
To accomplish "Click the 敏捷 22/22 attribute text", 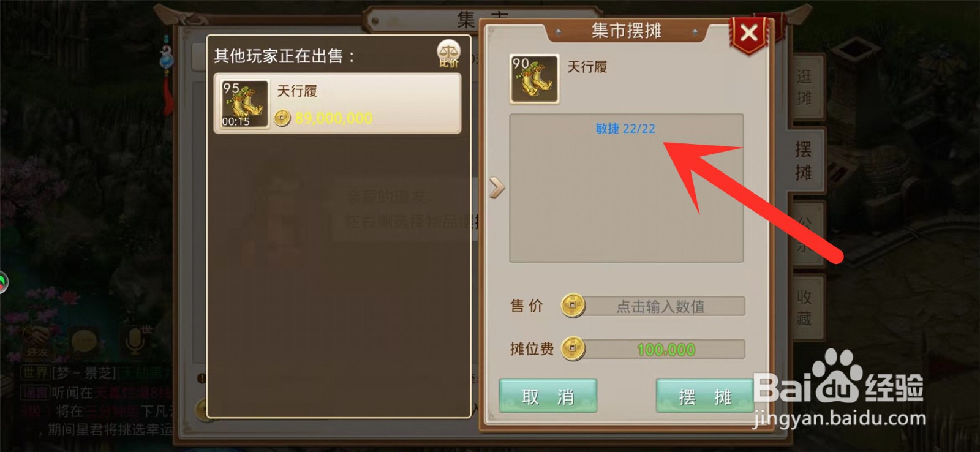I will pyautogui.click(x=625, y=129).
